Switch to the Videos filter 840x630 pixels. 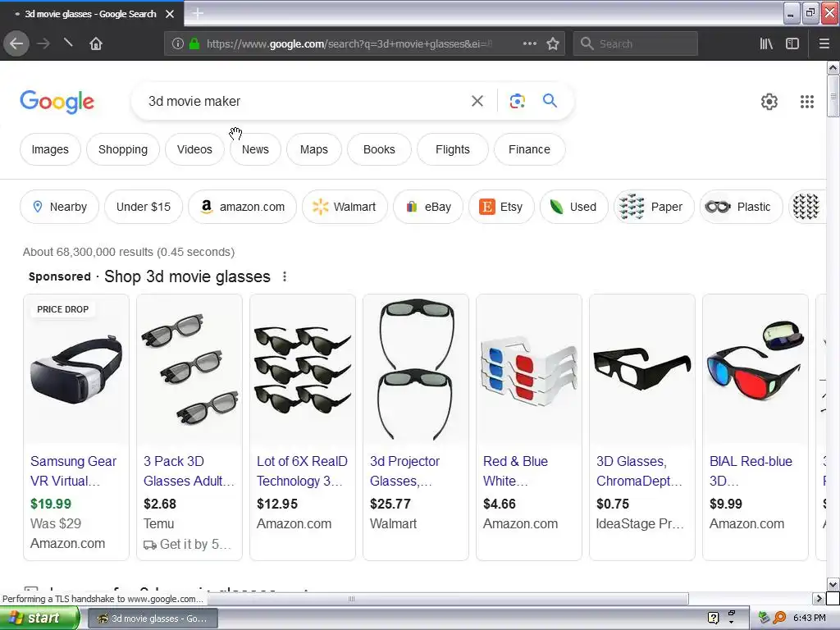pos(194,149)
